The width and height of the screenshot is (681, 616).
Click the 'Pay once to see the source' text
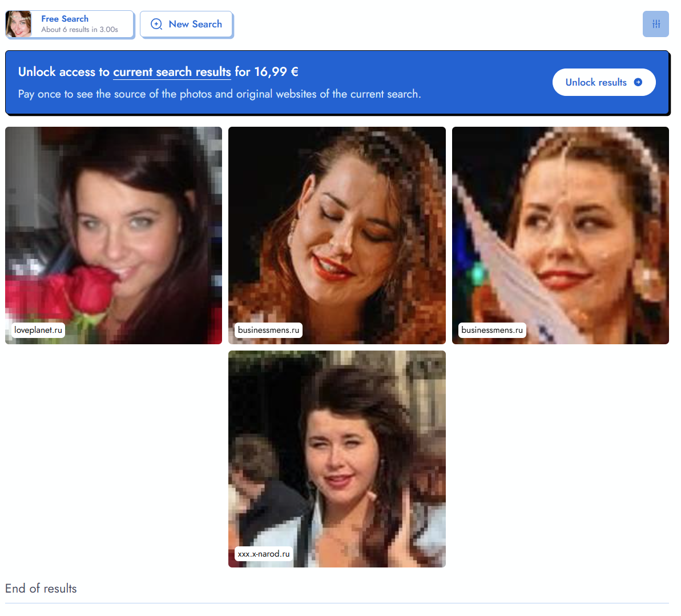point(219,94)
